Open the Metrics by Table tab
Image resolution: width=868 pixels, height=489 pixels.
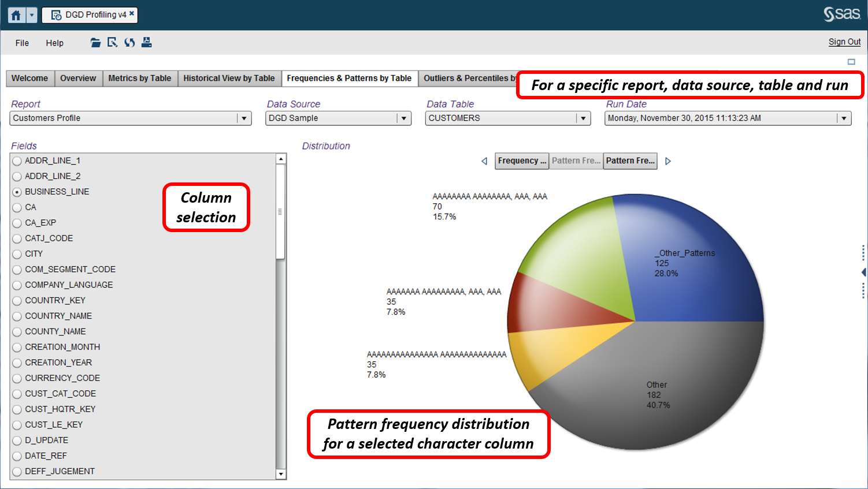pos(140,78)
